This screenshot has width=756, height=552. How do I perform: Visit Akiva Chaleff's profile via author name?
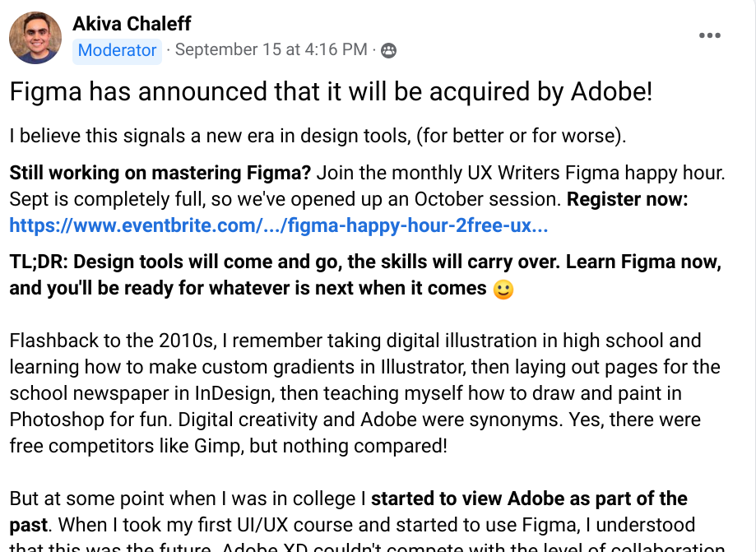pos(132,24)
